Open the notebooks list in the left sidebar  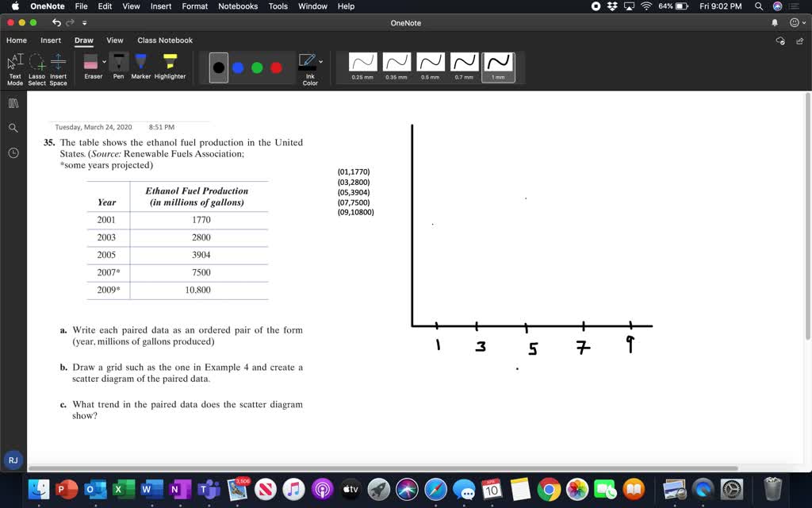pos(13,102)
